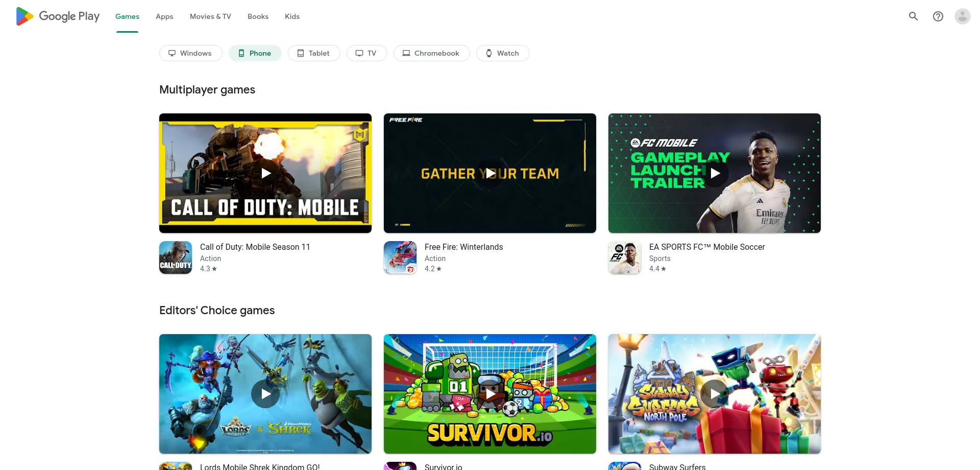Open the Google Play logo home link

[58, 16]
